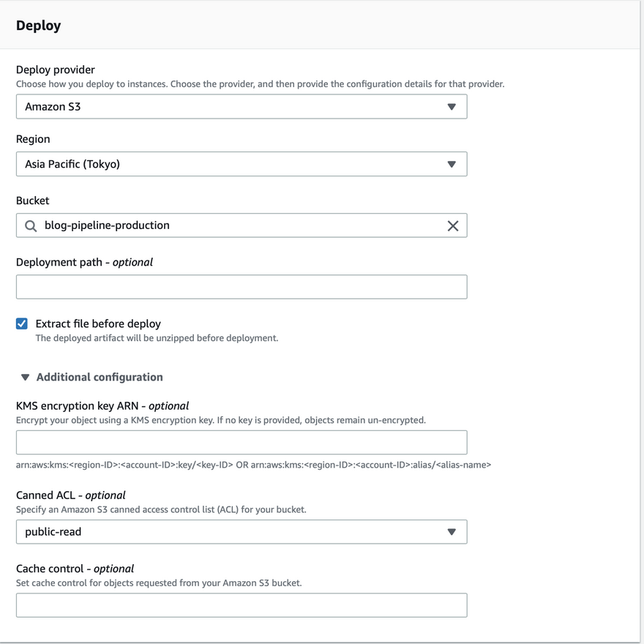Open the Asia Pacific (Tokyo) region dropdown
The width and height of the screenshot is (644, 644).
click(241, 165)
